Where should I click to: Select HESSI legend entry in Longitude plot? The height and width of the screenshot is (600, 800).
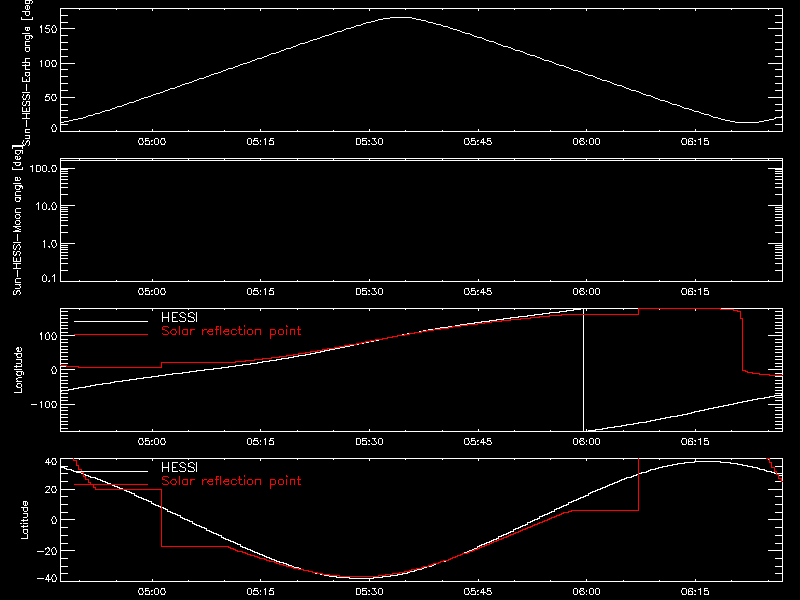[179, 317]
